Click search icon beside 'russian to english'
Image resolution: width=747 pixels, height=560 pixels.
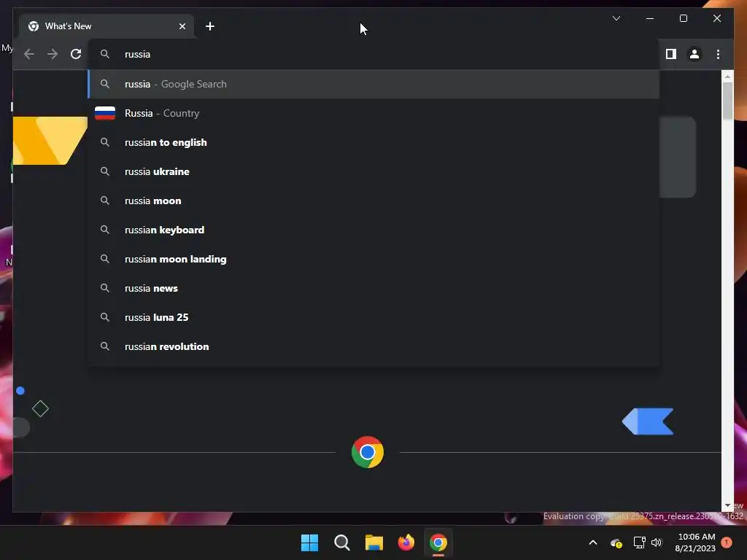coord(105,142)
